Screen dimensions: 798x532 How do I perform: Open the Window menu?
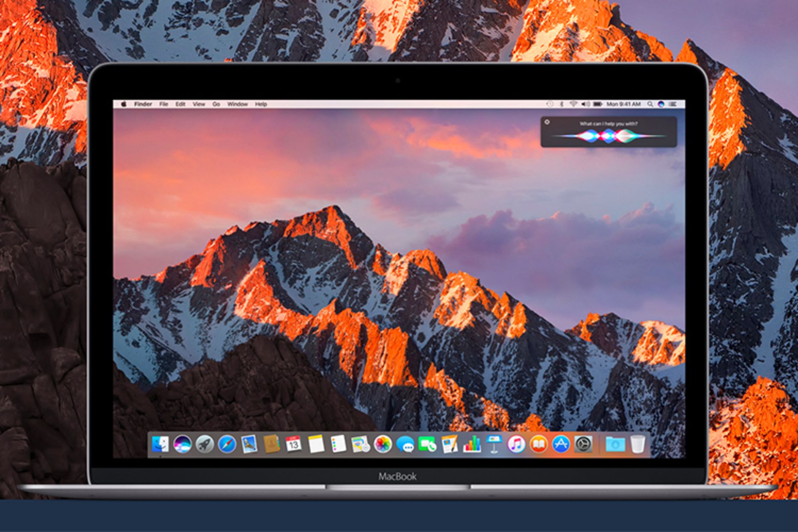point(237,104)
